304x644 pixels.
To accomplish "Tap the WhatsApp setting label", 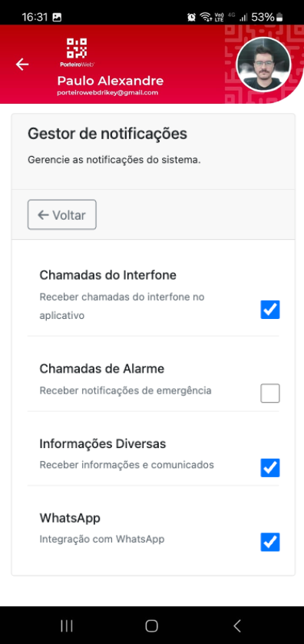I will point(70,518).
